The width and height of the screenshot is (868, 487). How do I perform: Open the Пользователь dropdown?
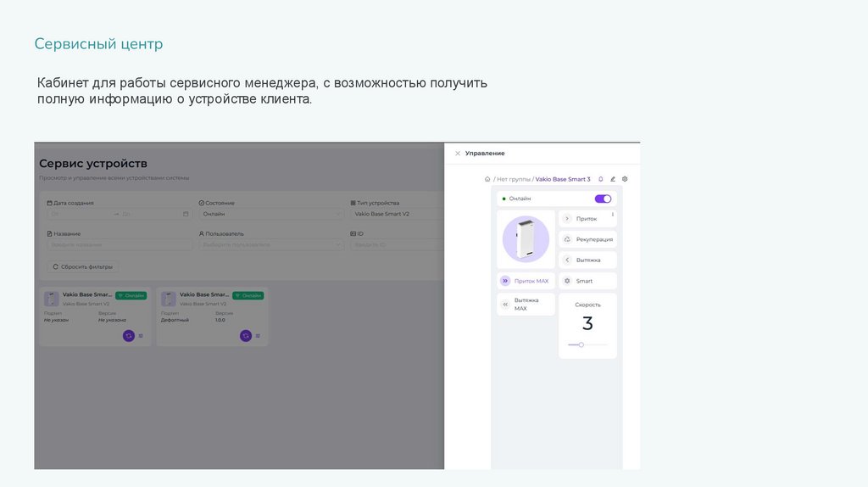pos(271,244)
